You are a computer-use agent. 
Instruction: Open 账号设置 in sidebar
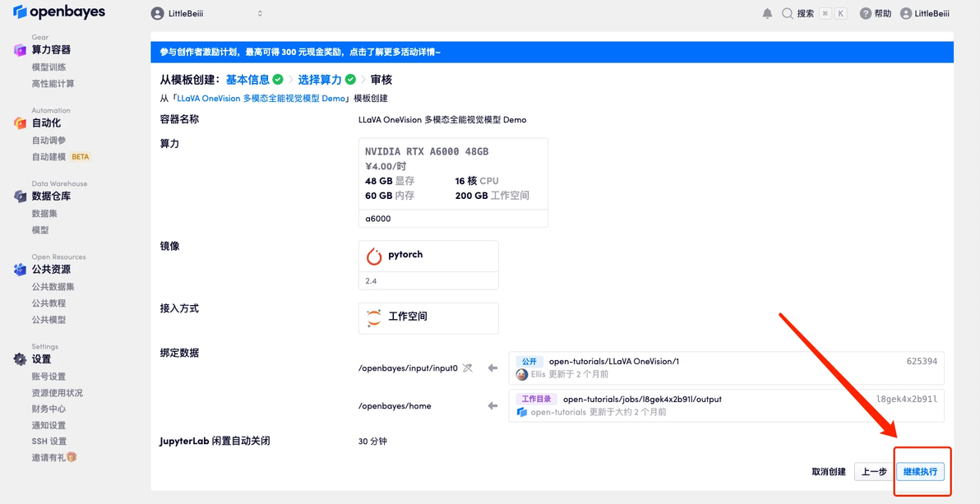click(x=49, y=377)
